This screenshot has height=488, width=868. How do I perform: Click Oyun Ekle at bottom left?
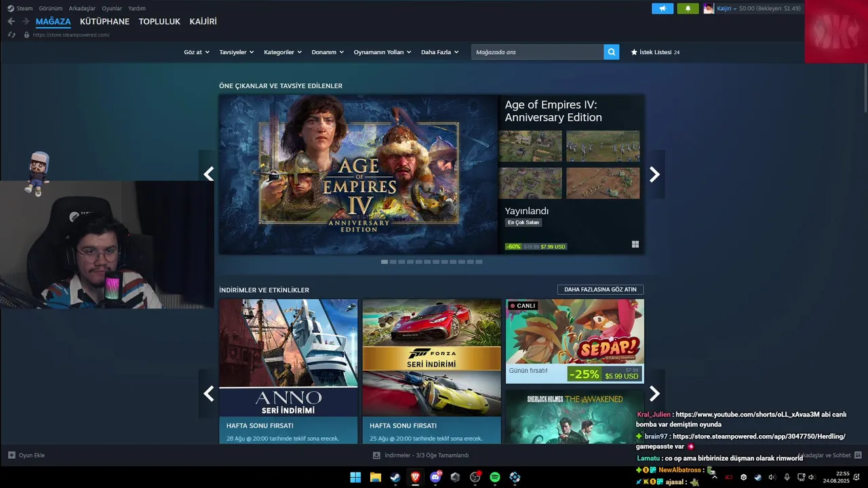click(x=26, y=455)
